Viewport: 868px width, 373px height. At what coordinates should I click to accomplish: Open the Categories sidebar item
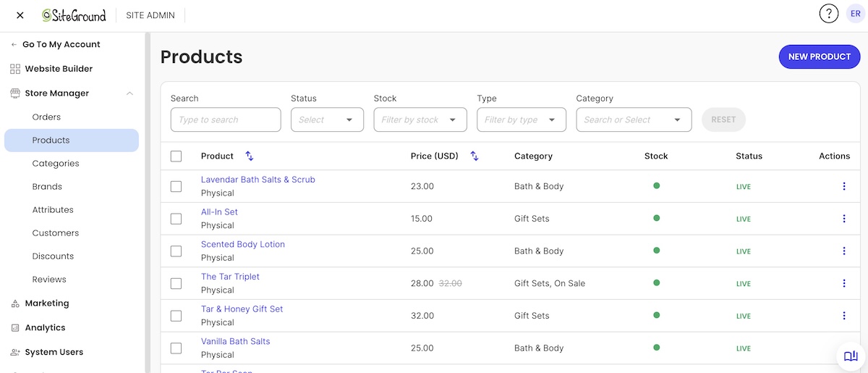coord(56,163)
